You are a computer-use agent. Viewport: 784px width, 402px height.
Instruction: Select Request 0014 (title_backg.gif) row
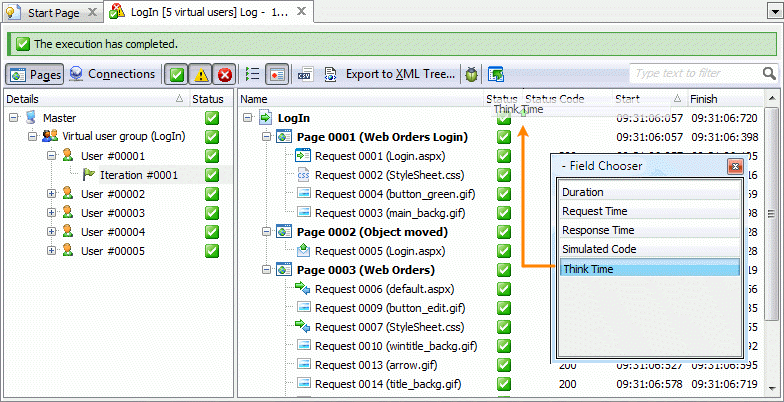coord(388,384)
